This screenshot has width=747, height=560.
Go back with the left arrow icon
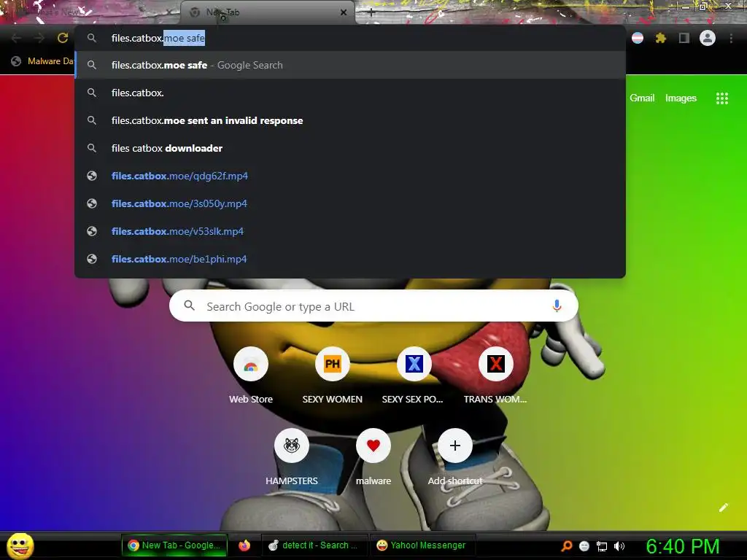tap(16, 38)
